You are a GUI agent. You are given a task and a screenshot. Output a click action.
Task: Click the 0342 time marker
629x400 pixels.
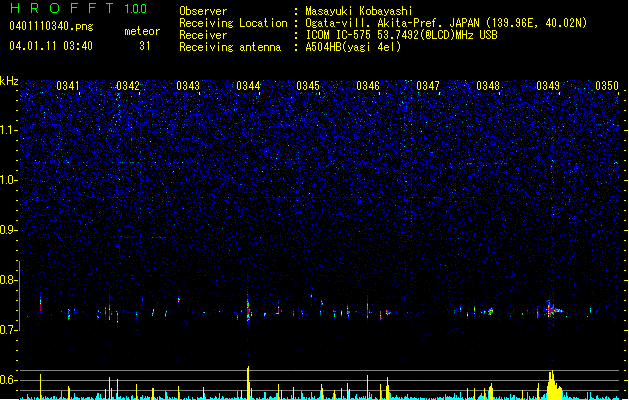(128, 86)
